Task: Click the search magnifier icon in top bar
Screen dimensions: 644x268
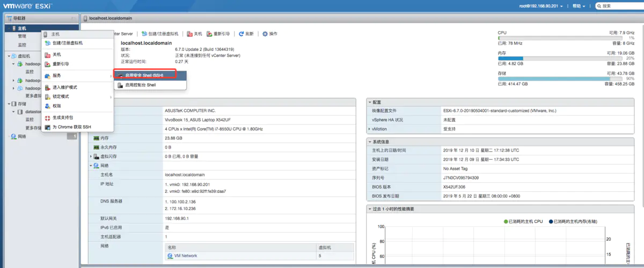Action: (x=599, y=6)
